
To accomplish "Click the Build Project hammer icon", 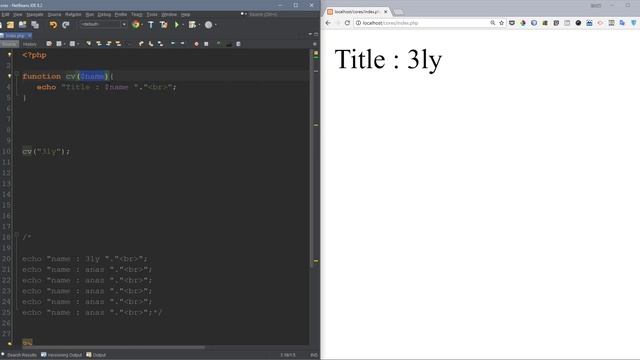I will 151,25.
